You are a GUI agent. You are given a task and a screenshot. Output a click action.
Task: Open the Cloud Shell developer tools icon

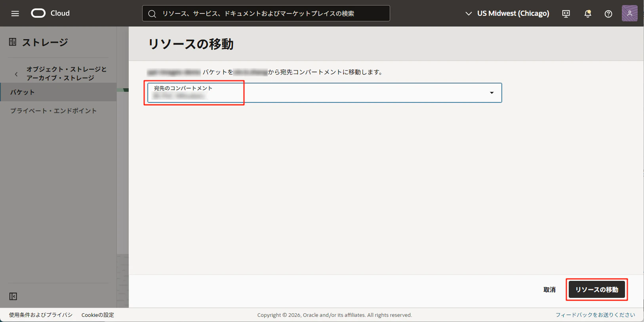click(566, 14)
